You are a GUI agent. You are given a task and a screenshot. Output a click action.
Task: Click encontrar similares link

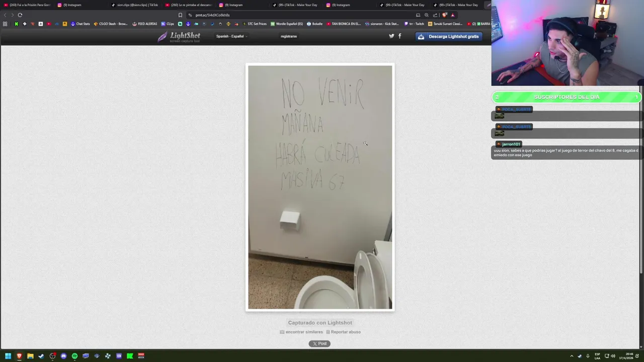(x=301, y=332)
